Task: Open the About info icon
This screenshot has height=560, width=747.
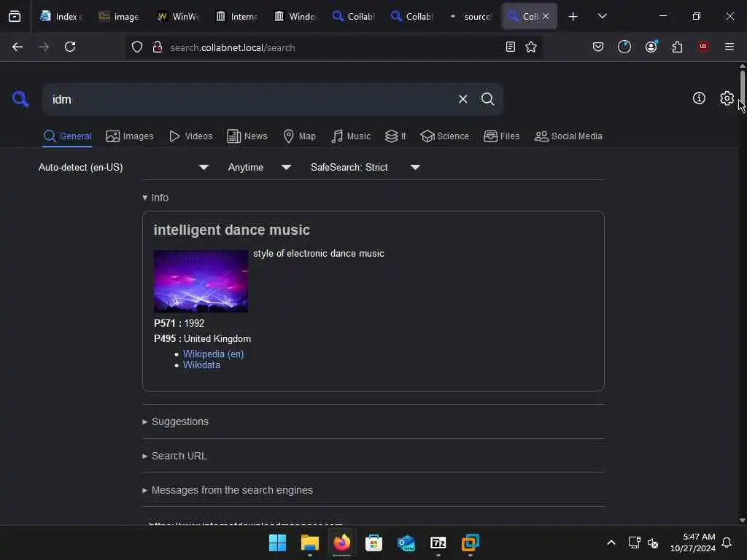Action: 698,98
